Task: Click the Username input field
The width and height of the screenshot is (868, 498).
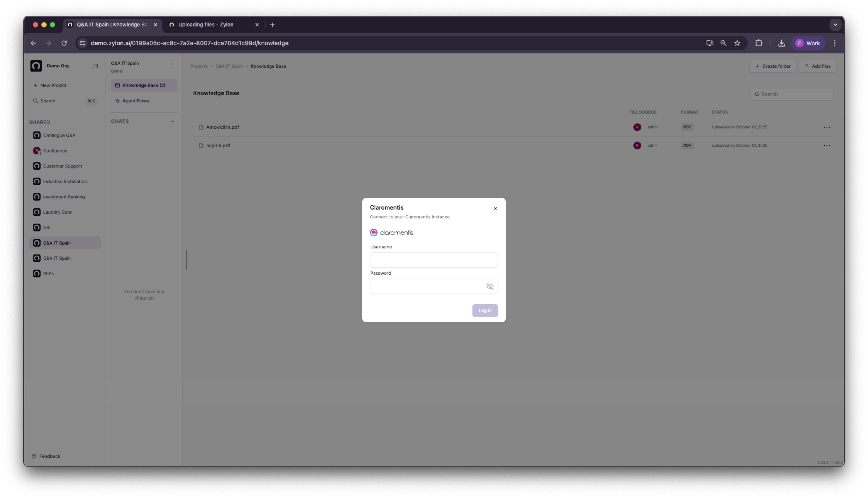Action: [433, 260]
